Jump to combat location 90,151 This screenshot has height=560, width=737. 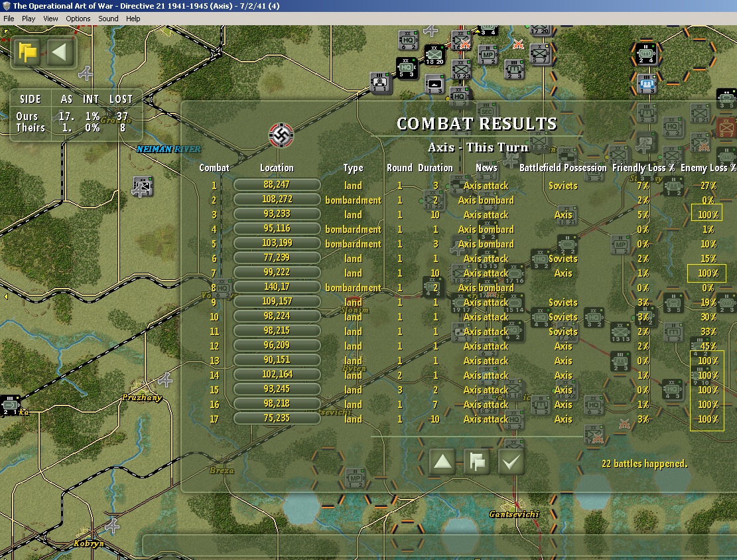[x=277, y=360]
